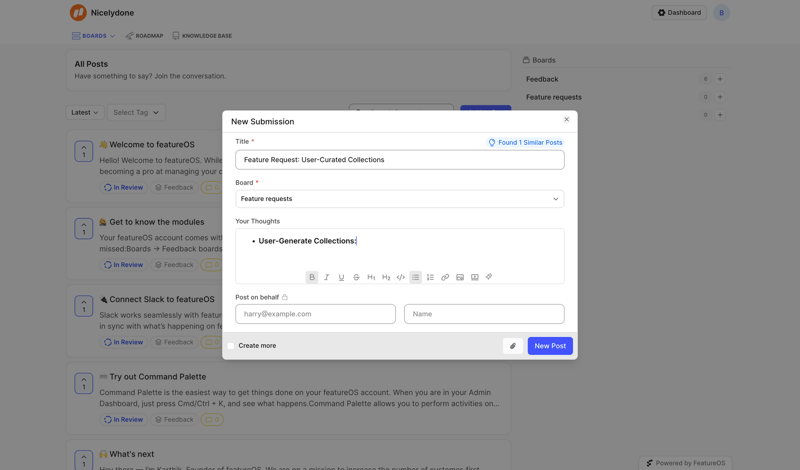The height and width of the screenshot is (470, 800).
Task: Toggle italic formatting in the editor
Action: [x=327, y=277]
